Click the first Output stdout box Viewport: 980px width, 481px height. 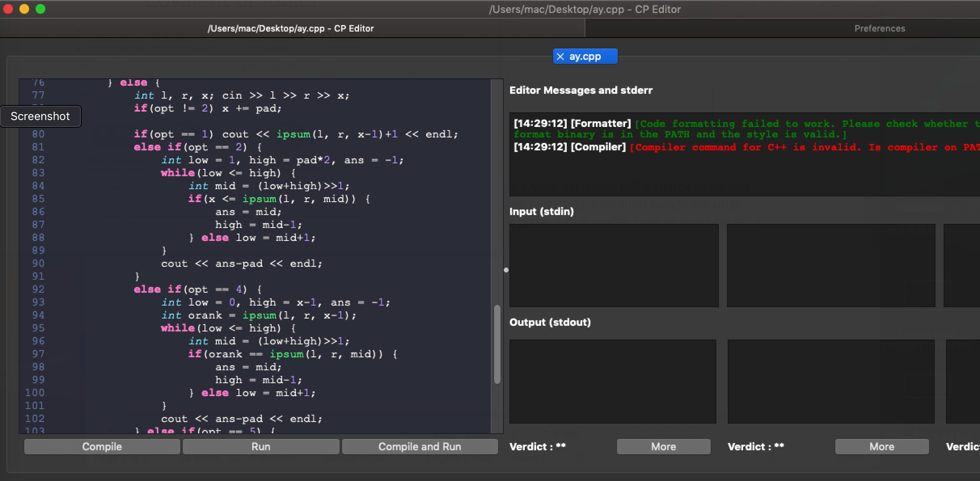point(612,381)
